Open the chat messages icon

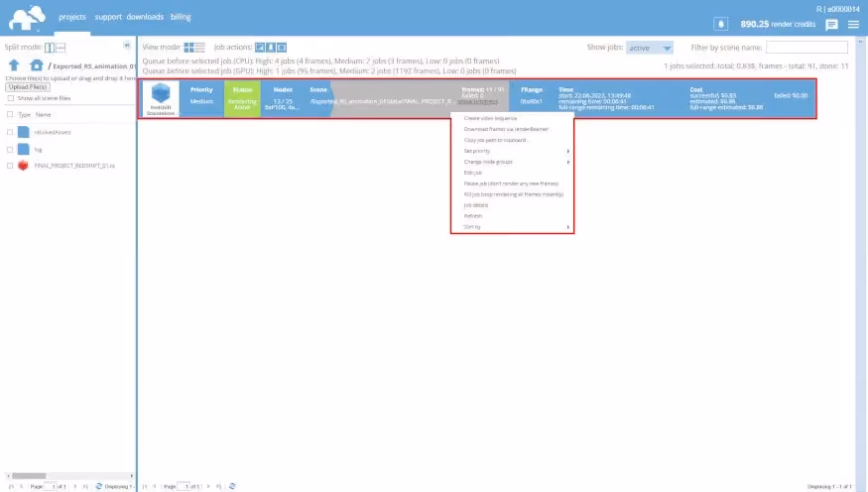(x=831, y=25)
